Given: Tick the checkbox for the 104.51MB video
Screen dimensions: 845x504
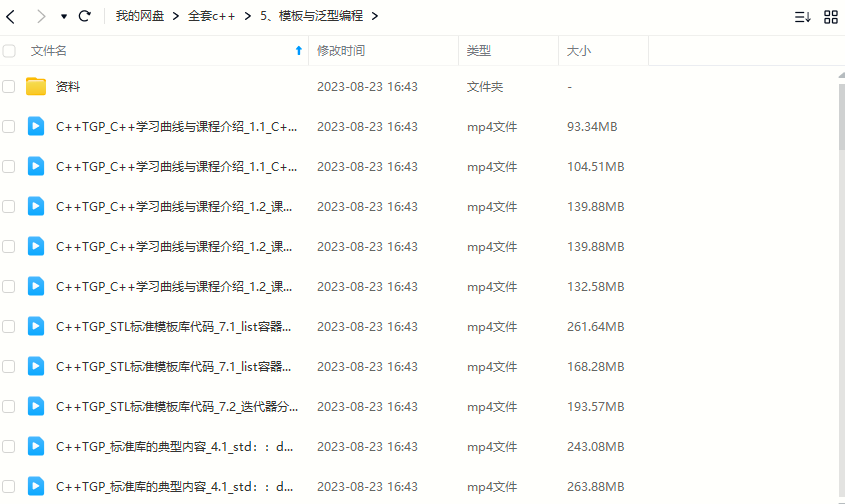Looking at the screenshot, I should 9,166.
